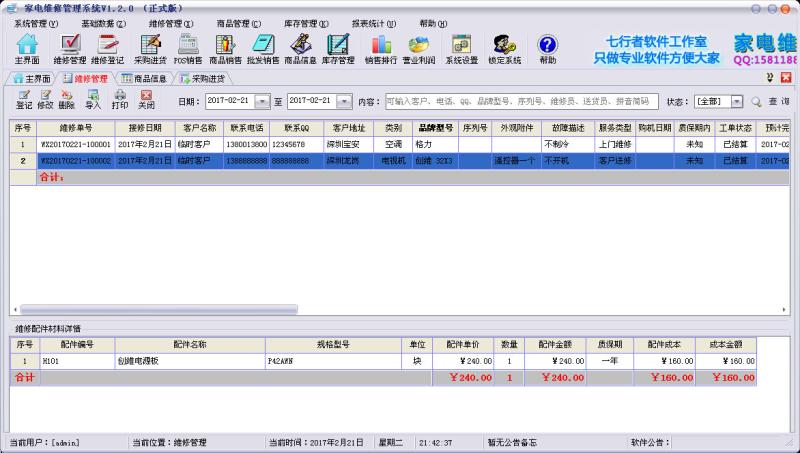Click the 上门维修 service type cell
Screen dimensions: 800x453
(615, 144)
